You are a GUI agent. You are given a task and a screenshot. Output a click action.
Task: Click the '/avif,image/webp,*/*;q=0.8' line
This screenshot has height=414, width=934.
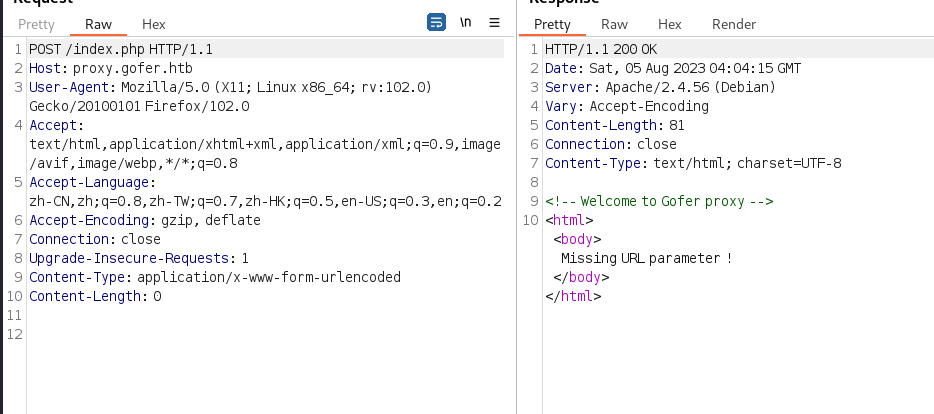coord(133,163)
